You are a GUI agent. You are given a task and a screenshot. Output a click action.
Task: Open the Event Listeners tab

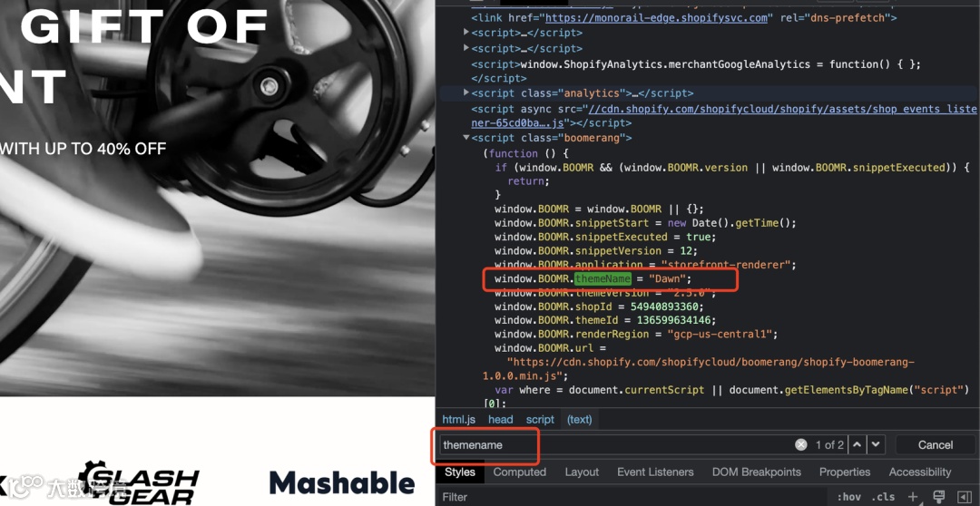(x=655, y=472)
